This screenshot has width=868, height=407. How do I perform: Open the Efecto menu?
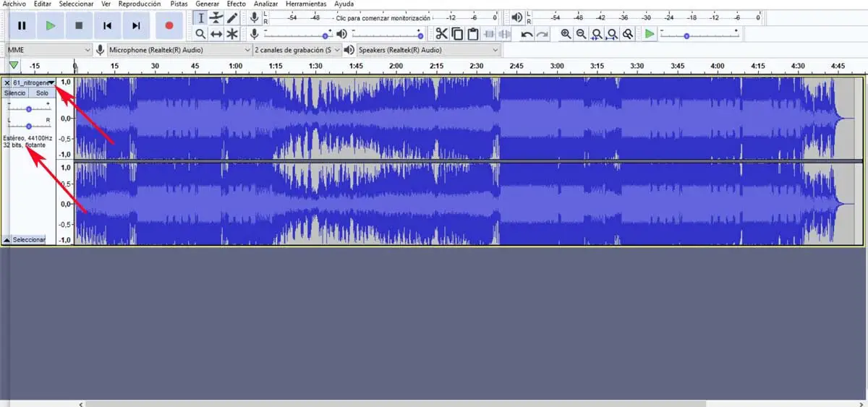237,4
